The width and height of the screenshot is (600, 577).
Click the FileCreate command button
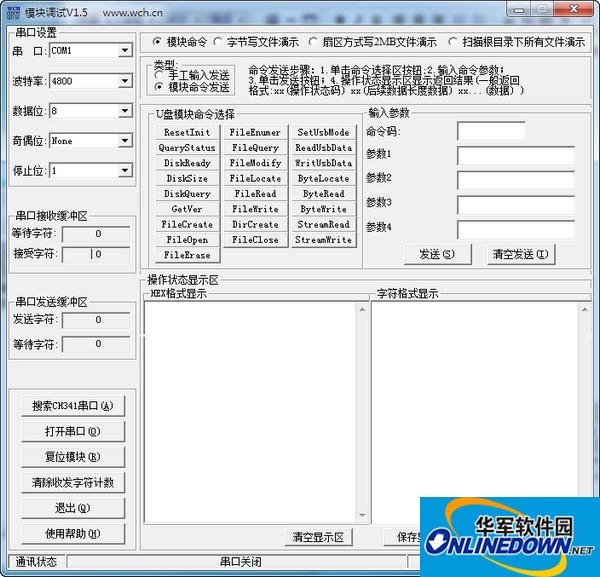[x=188, y=224]
